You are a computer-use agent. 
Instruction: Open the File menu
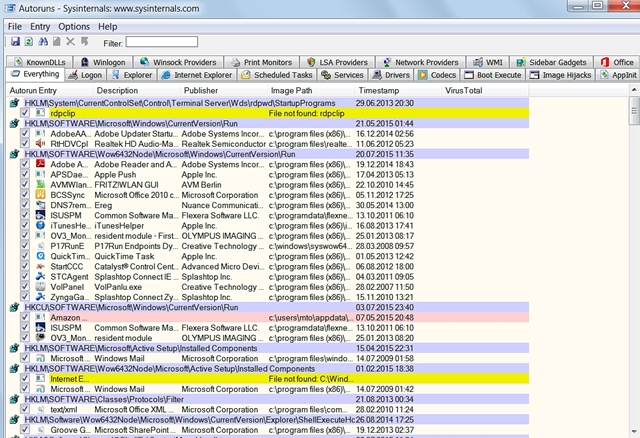[x=15, y=27]
